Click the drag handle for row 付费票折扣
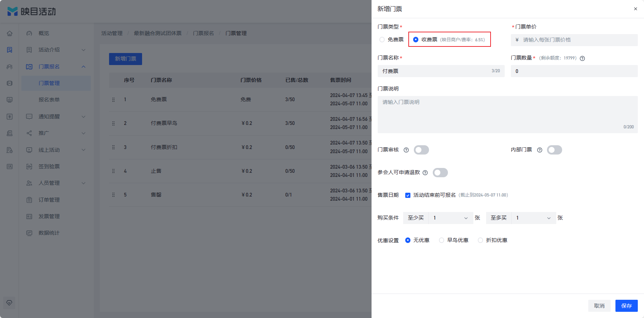The width and height of the screenshot is (644, 318). [113, 147]
